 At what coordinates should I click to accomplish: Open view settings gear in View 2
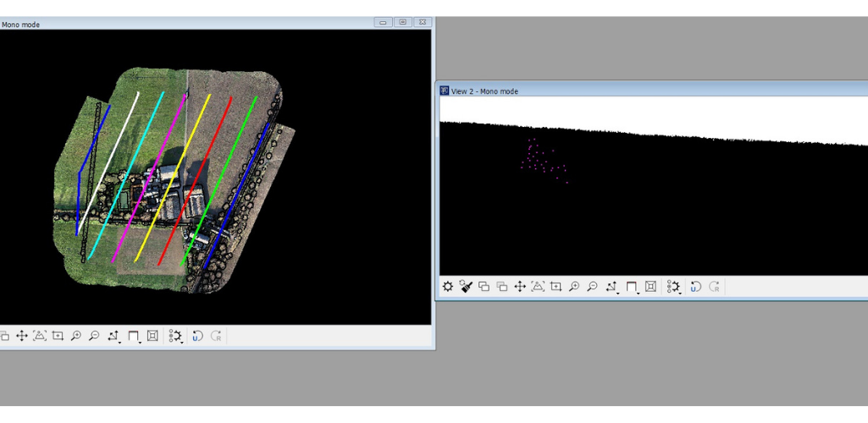click(x=448, y=287)
